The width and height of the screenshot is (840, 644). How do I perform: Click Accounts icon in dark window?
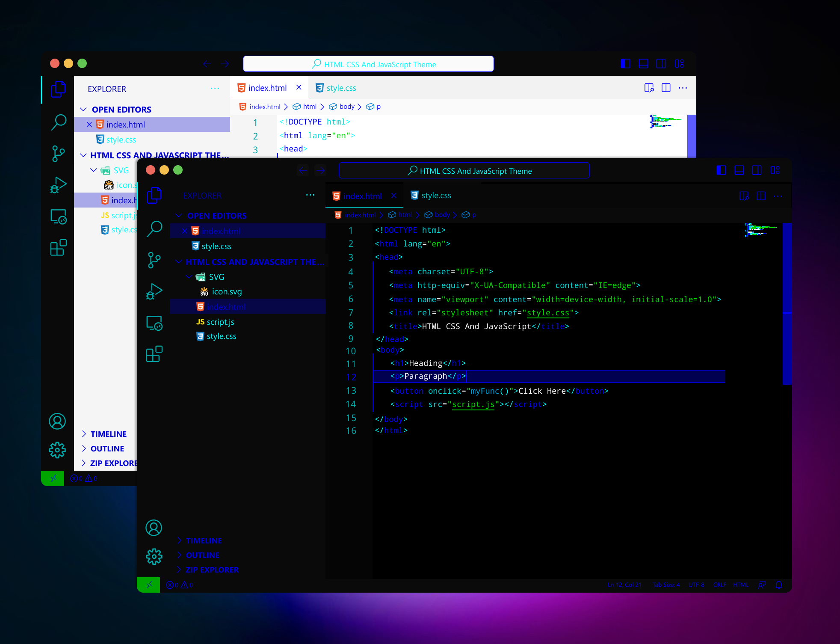click(x=154, y=528)
